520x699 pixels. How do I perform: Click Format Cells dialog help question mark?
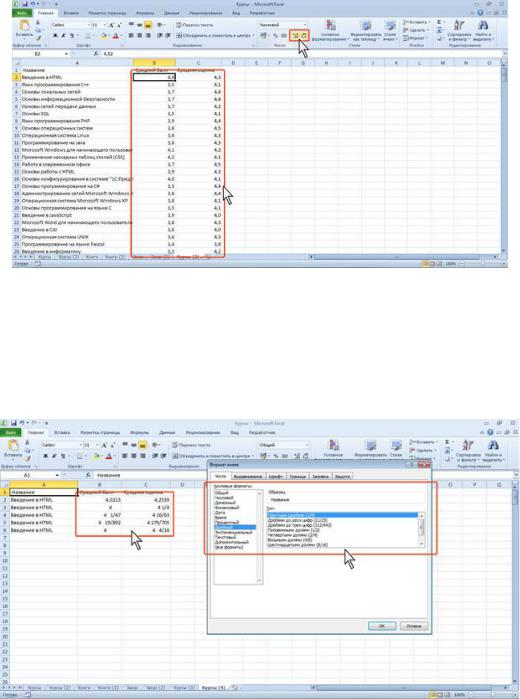(411, 465)
